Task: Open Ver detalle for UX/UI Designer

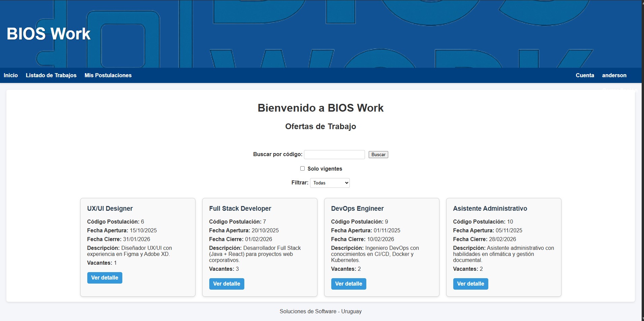Action: (104, 278)
